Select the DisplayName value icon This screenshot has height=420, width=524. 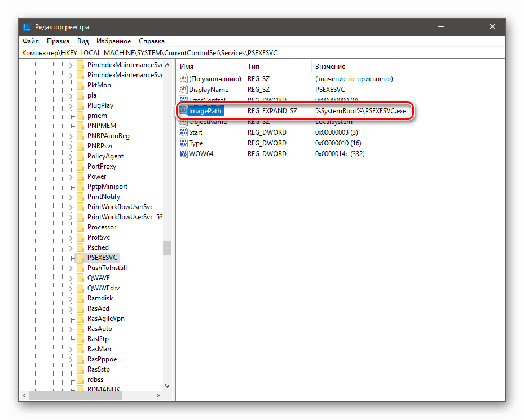pyautogui.click(x=183, y=90)
